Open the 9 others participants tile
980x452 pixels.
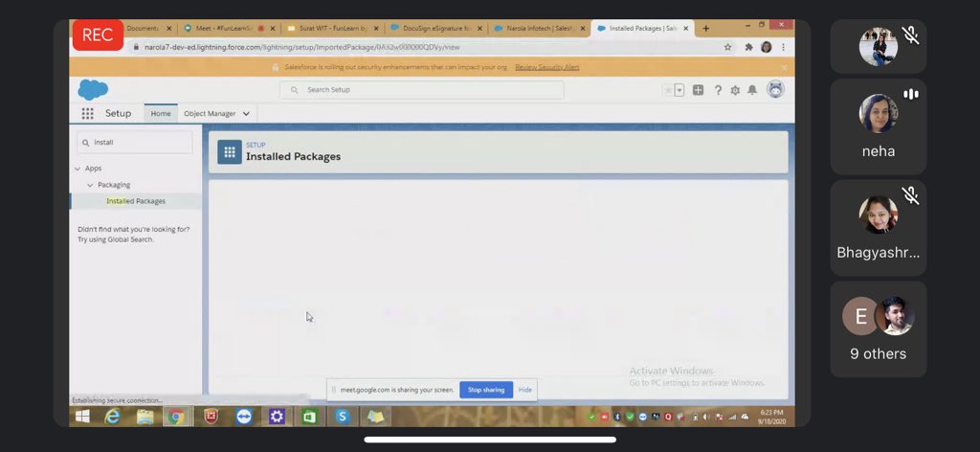pyautogui.click(x=879, y=329)
